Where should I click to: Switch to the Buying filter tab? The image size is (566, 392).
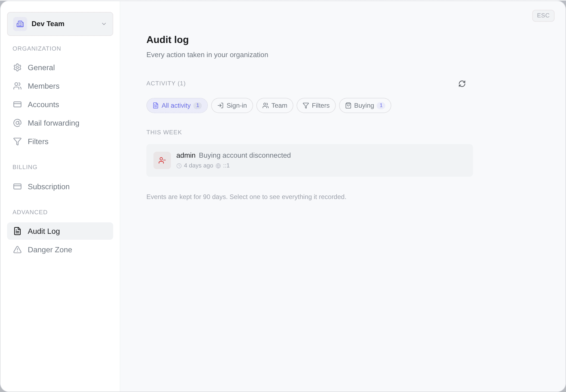click(365, 105)
